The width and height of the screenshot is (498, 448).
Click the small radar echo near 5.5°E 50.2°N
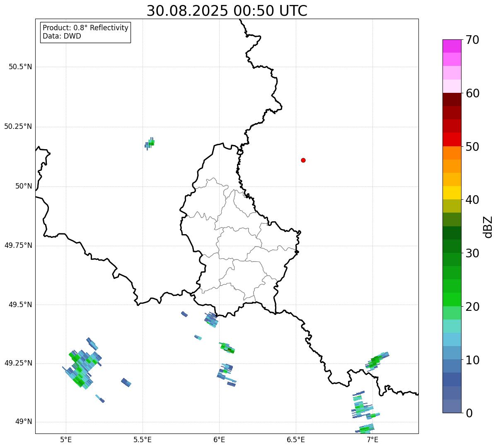tap(150, 143)
